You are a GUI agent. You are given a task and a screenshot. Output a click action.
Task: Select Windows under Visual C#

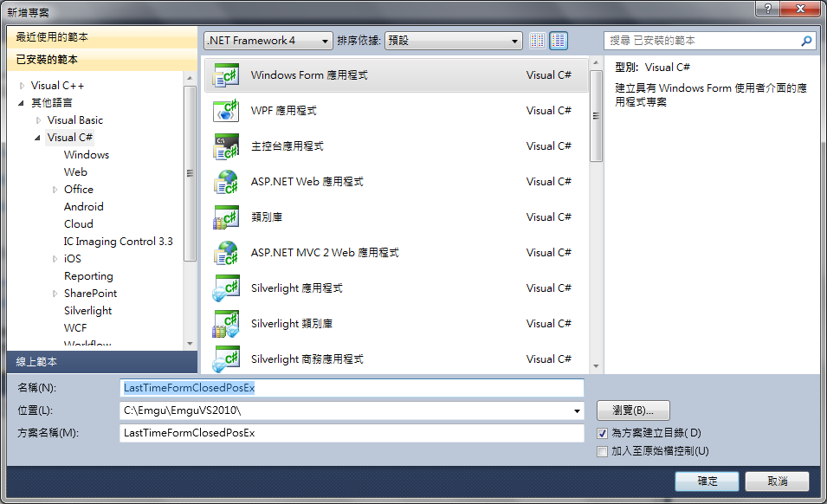87,154
